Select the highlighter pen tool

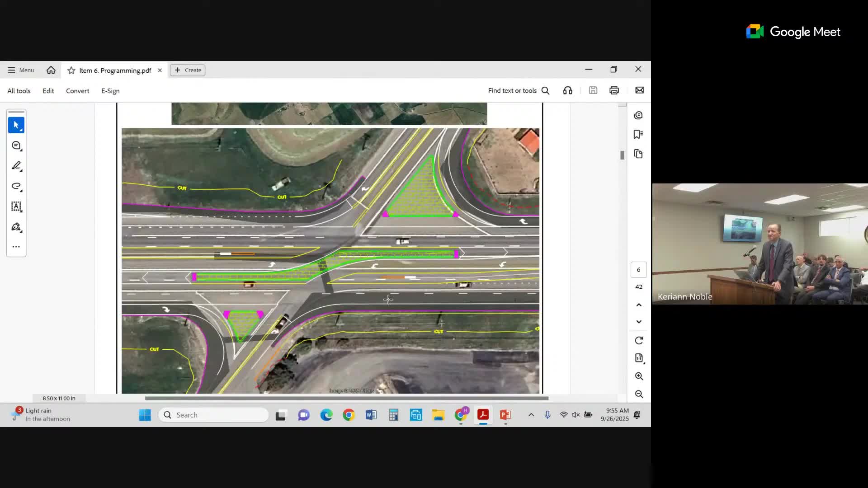click(x=16, y=166)
